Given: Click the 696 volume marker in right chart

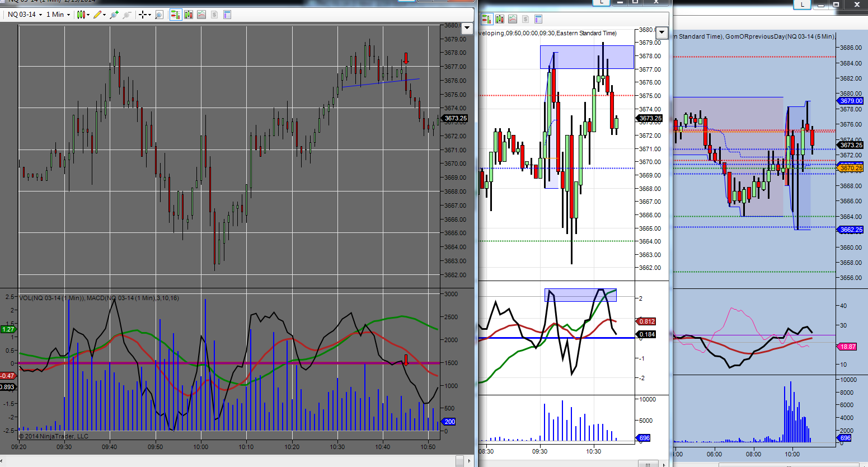Looking at the screenshot, I should (845, 438).
